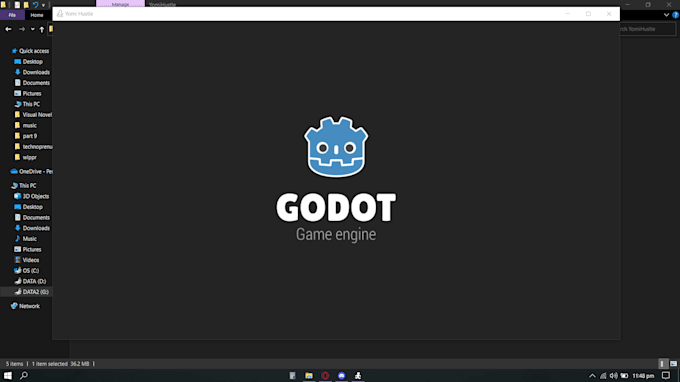The image size is (680, 382).
Task: Click the Yomi Hustle game taskbar icon
Action: [x=358, y=375]
